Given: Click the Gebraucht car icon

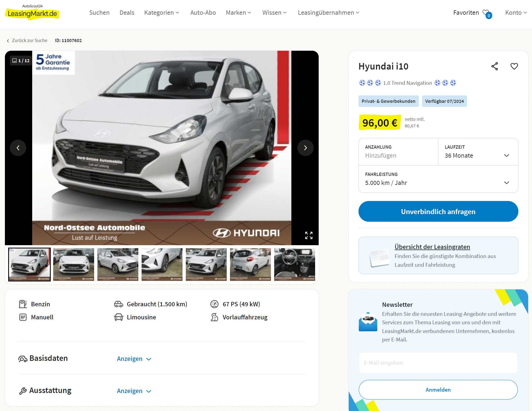Looking at the screenshot, I should tap(118, 304).
